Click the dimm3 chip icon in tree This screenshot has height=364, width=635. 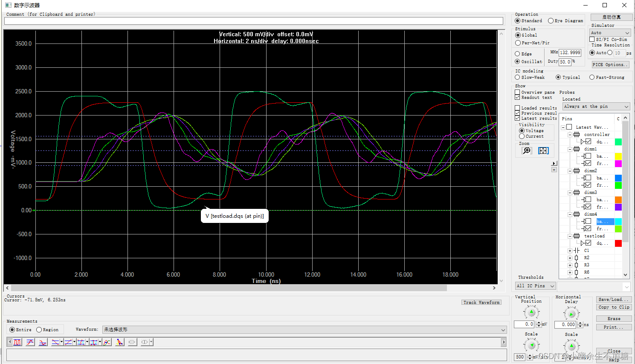576,192
